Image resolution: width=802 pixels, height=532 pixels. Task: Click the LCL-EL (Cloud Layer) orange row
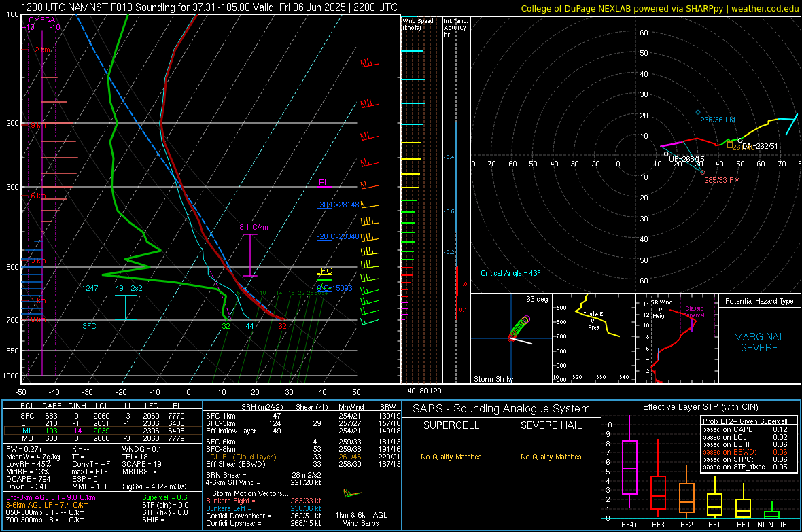[x=303, y=457]
